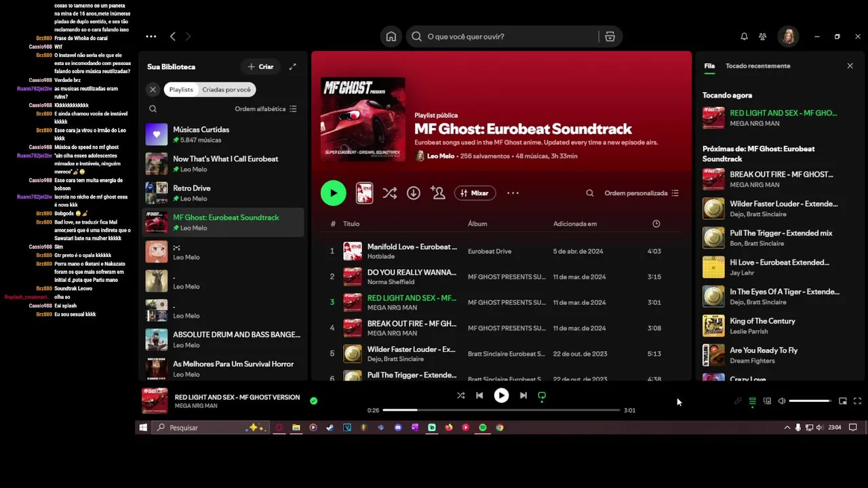
Task: Switch to the Fila tab
Action: click(x=709, y=66)
